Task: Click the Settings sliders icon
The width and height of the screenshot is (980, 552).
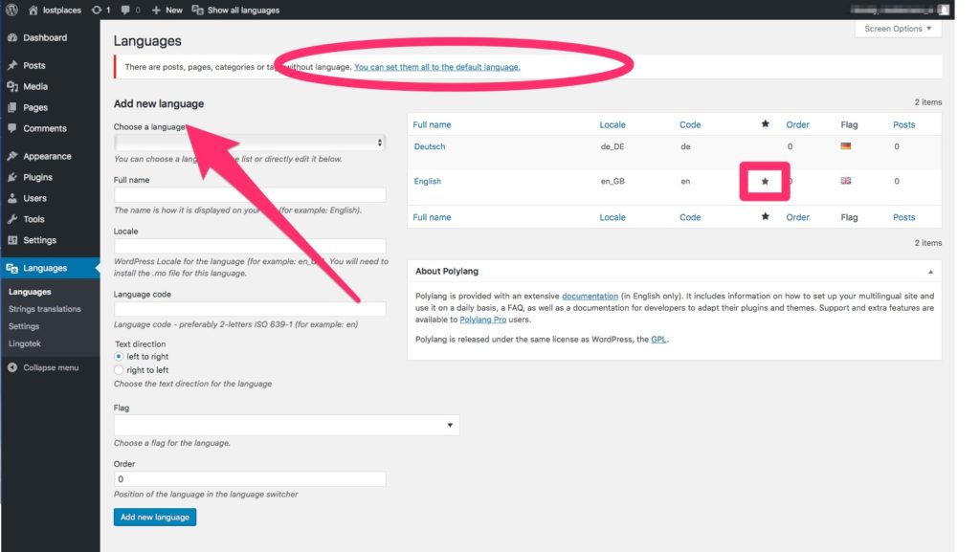Action: click(x=12, y=240)
